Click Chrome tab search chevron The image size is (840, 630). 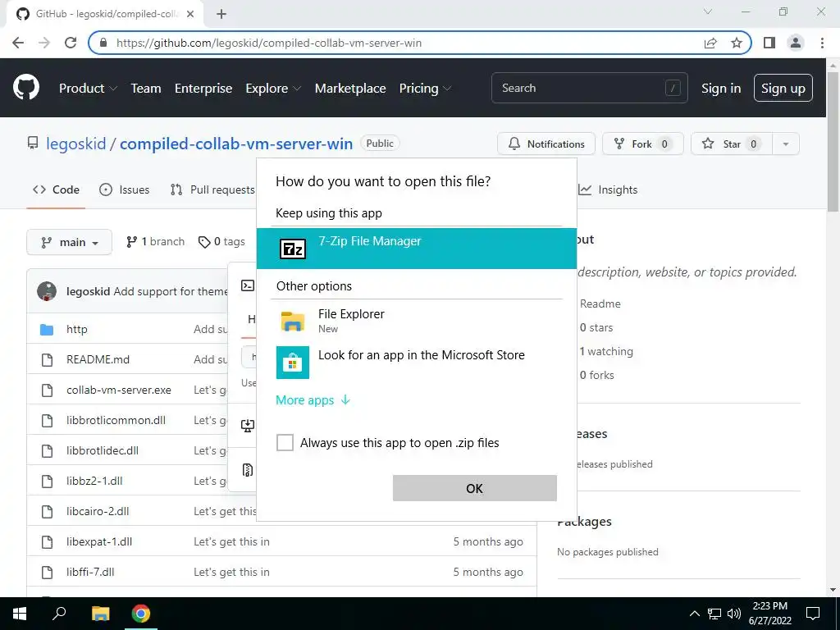click(x=707, y=11)
